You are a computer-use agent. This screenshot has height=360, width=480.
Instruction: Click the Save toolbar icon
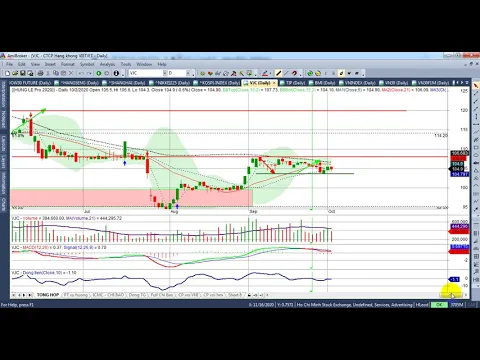(23, 73)
